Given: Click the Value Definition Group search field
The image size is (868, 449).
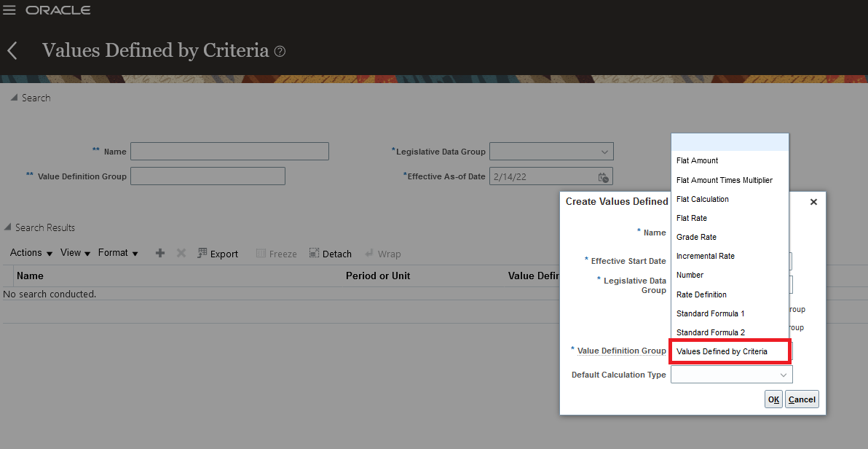Looking at the screenshot, I should coord(208,176).
